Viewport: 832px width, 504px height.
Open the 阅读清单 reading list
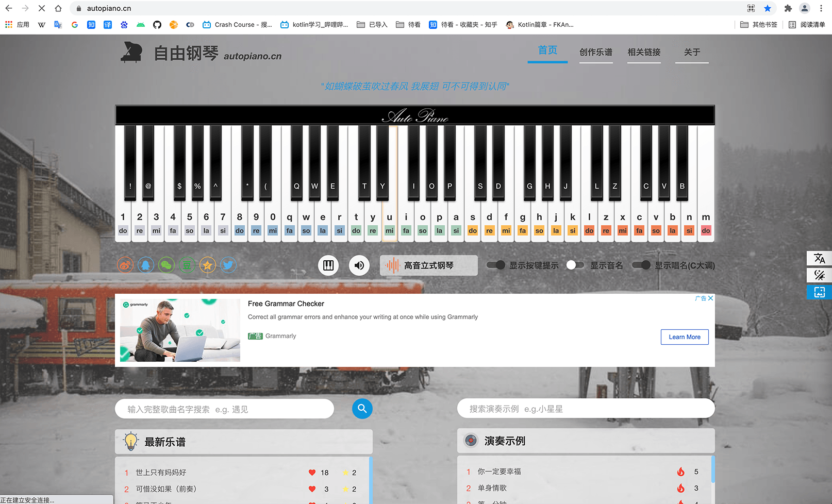click(807, 24)
